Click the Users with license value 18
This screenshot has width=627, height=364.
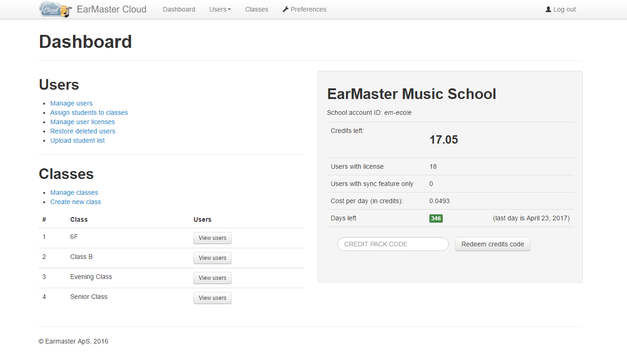[x=433, y=166]
